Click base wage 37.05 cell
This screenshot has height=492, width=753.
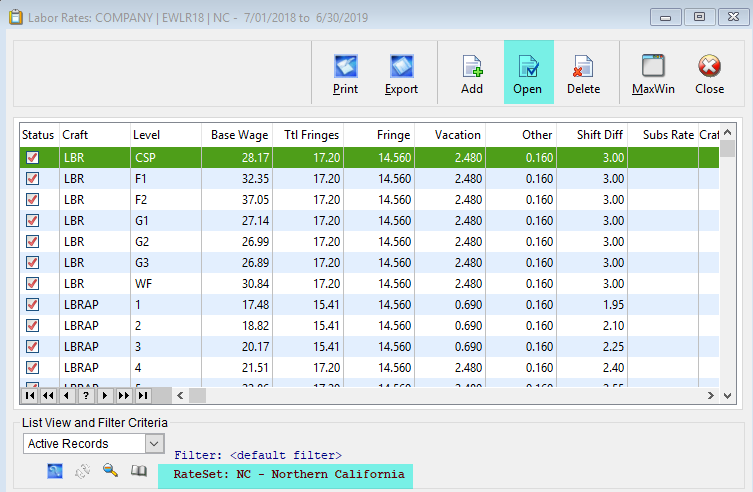click(x=237, y=200)
